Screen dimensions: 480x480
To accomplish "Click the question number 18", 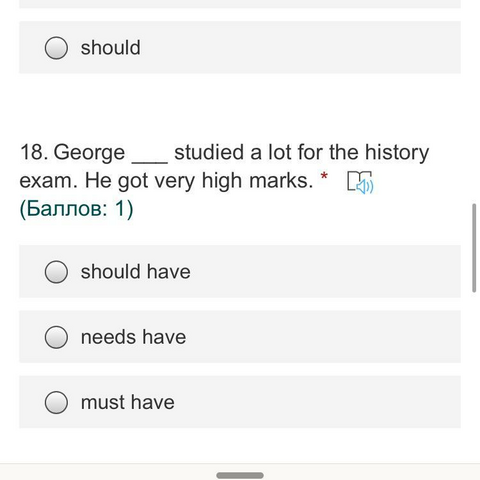I will click(x=34, y=152).
